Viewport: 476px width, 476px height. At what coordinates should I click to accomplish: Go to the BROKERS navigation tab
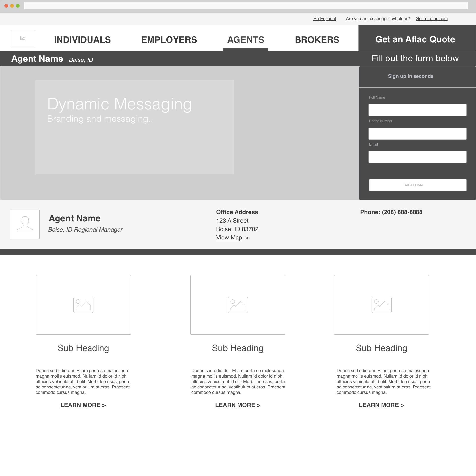(317, 40)
